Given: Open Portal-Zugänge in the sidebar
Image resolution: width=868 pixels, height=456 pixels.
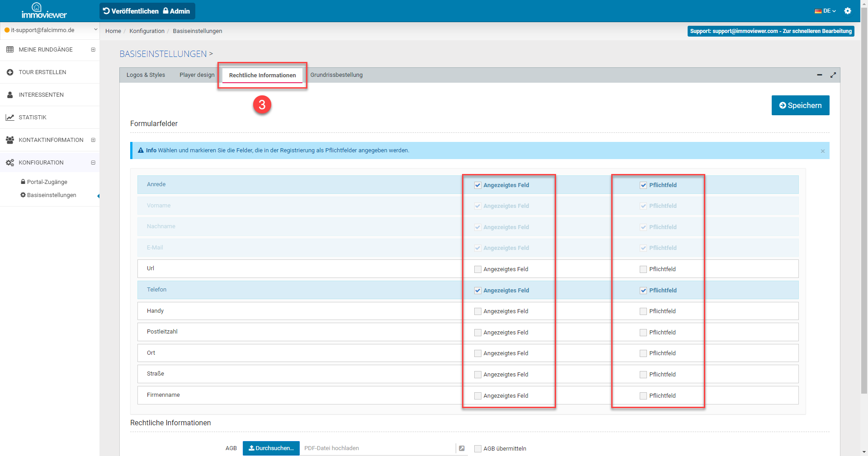Looking at the screenshot, I should point(47,182).
